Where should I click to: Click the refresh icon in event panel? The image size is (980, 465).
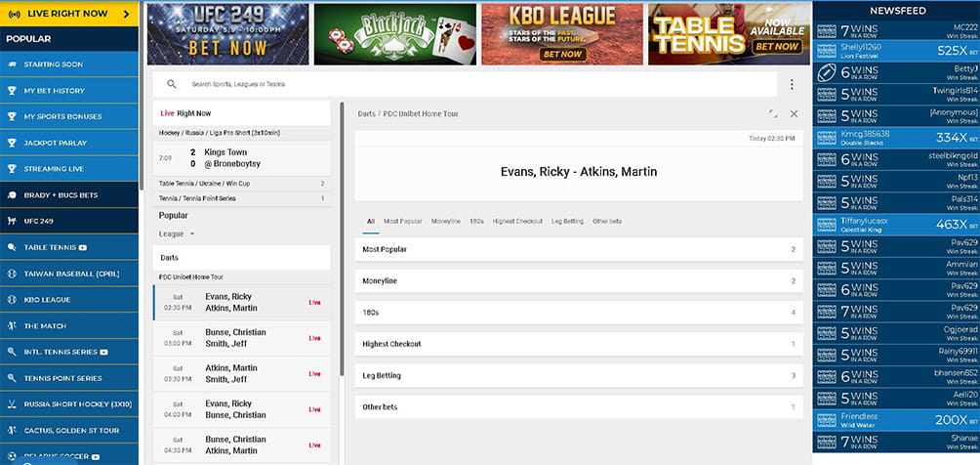[x=774, y=114]
